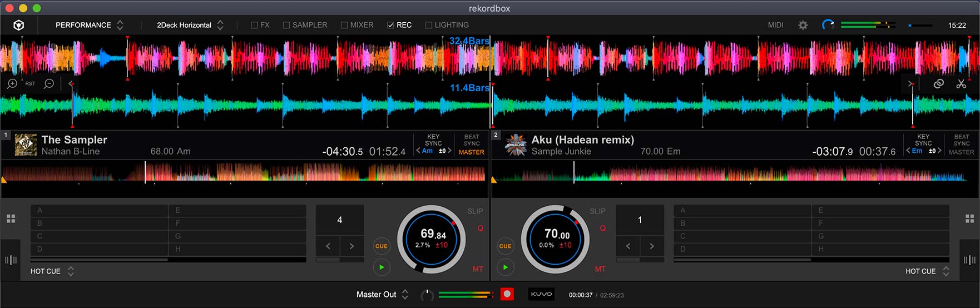Click the waveform zoom out magnifier
The height and width of the screenshot is (308, 980).
point(49,84)
